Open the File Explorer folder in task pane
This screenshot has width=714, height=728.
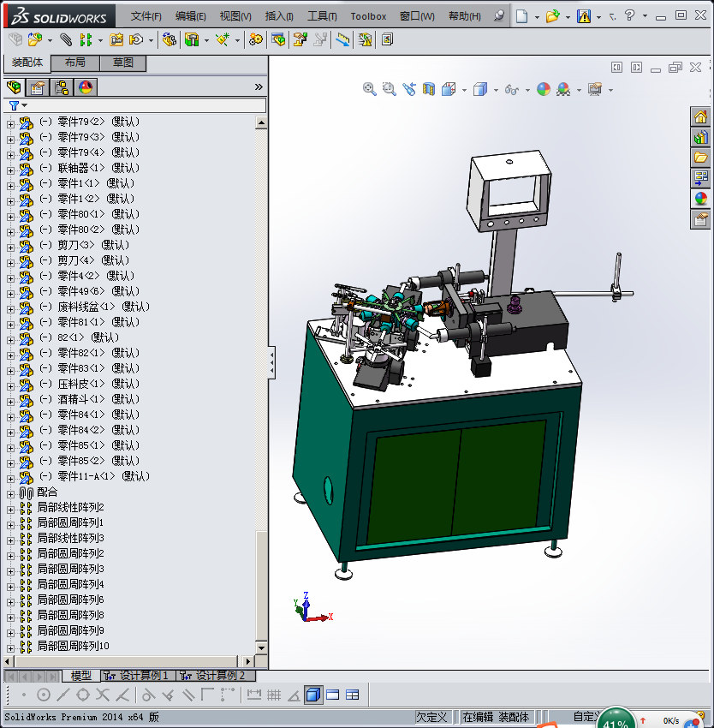(x=700, y=158)
